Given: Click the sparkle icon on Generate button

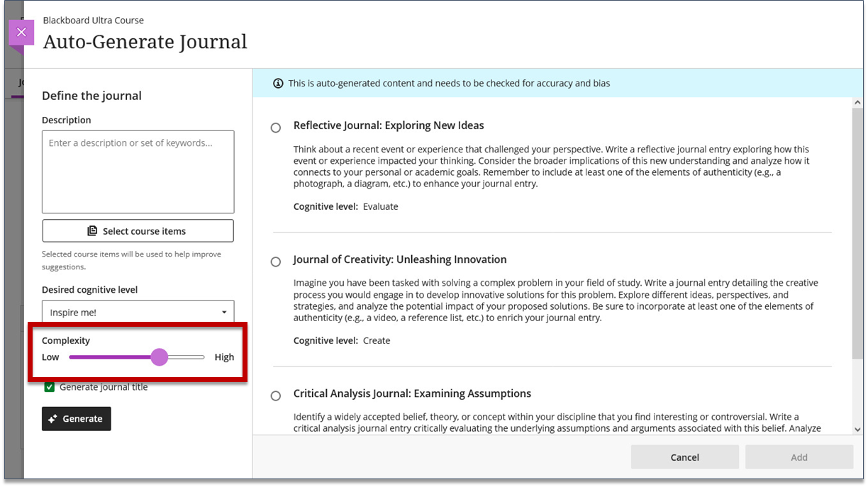Looking at the screenshot, I should coord(53,419).
